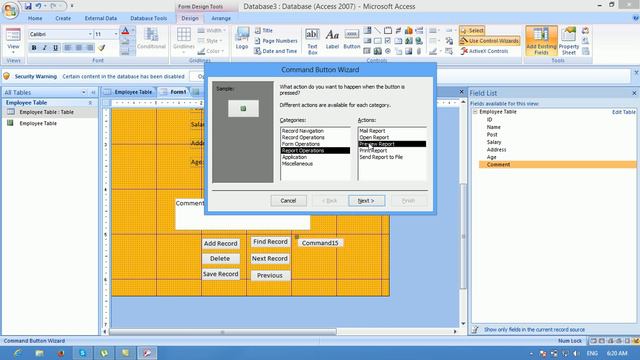The height and width of the screenshot is (360, 640).
Task: Align text right in Font group
Action: pyautogui.click(x=90, y=48)
